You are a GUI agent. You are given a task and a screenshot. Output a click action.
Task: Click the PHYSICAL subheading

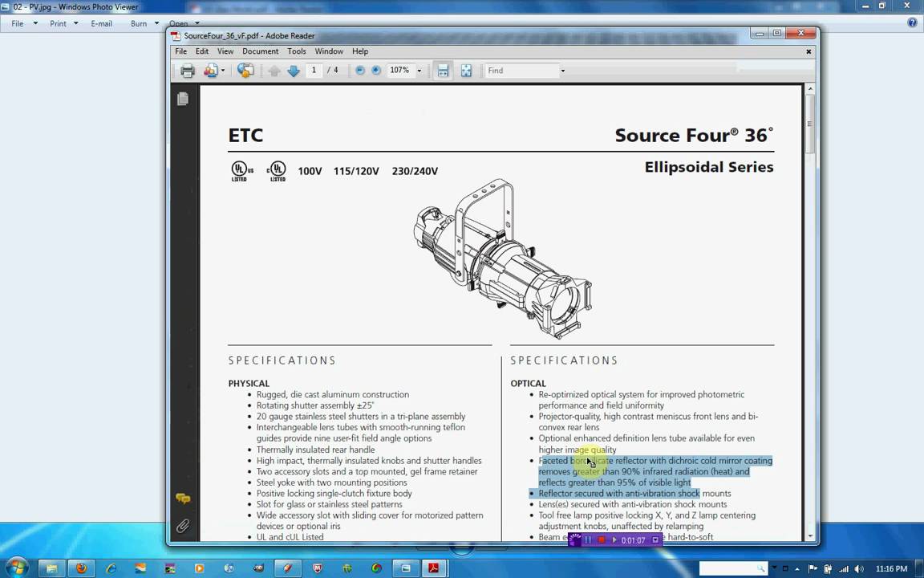coord(249,384)
